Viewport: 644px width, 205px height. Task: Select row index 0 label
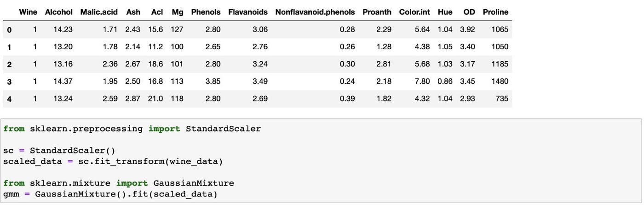(9, 29)
